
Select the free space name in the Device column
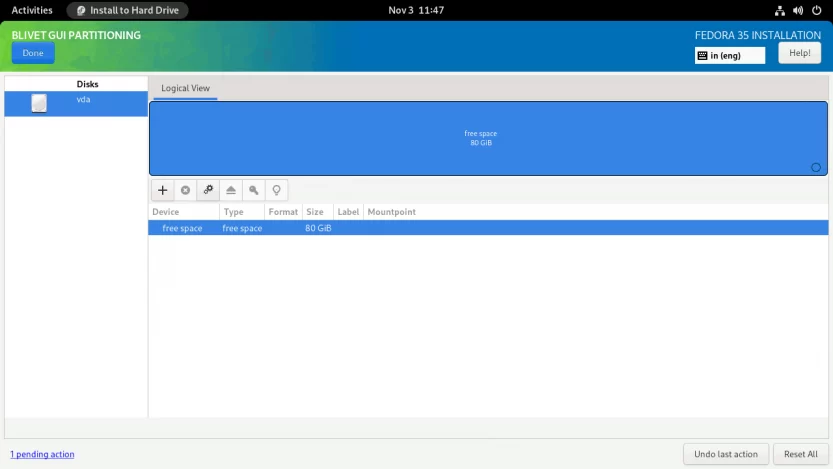[x=182, y=228]
